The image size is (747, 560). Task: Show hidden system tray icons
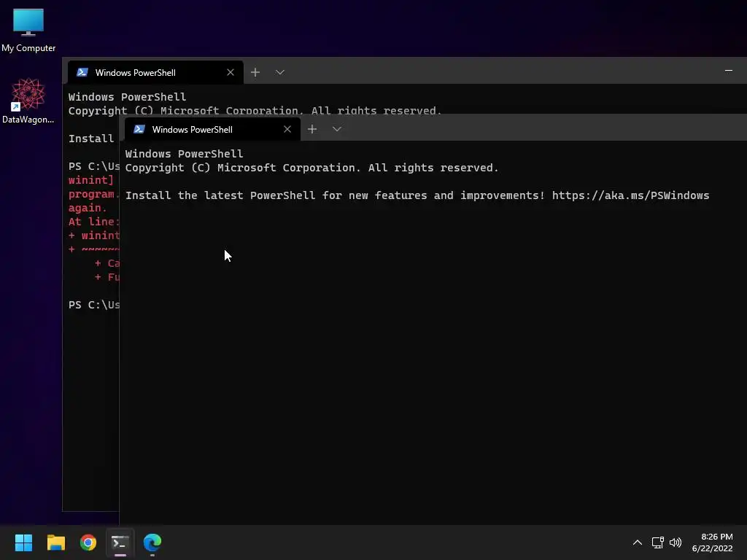pos(638,542)
